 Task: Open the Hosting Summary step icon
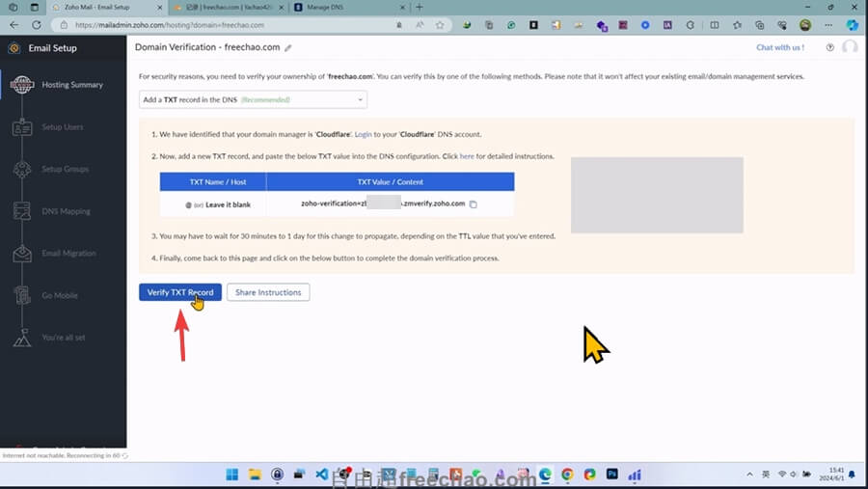click(21, 85)
